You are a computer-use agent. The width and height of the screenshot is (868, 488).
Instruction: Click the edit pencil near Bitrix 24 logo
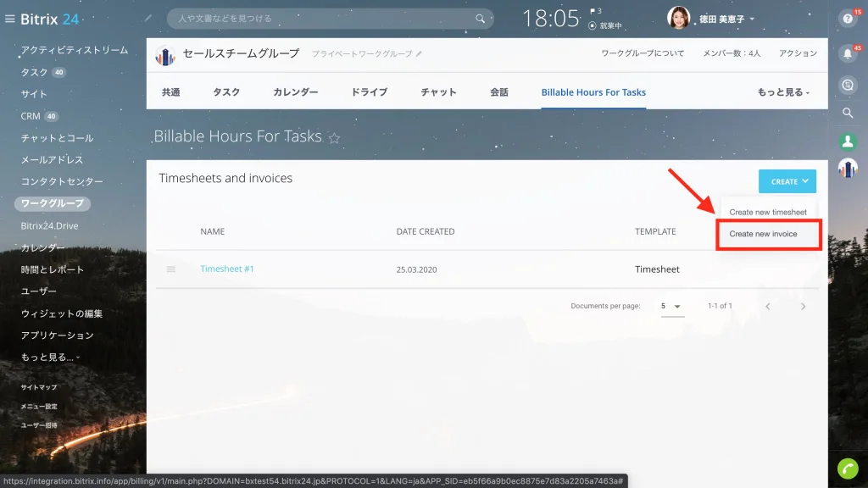pyautogui.click(x=147, y=19)
